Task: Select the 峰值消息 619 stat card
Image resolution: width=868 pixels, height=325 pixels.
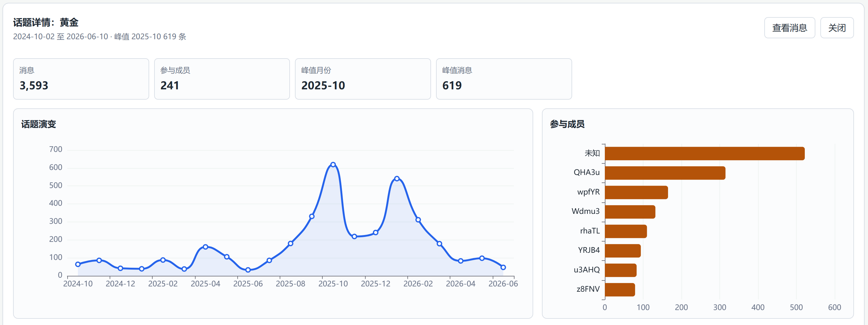Action: click(x=504, y=79)
